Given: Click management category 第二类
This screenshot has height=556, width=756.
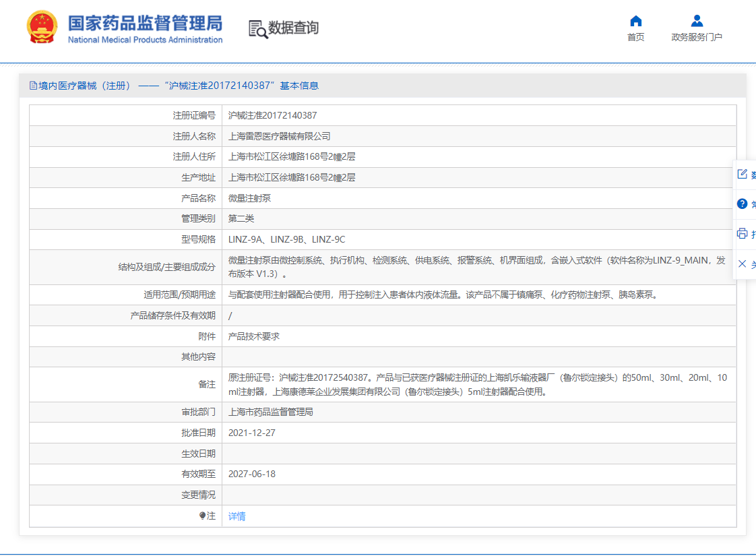Looking at the screenshot, I should point(241,218).
